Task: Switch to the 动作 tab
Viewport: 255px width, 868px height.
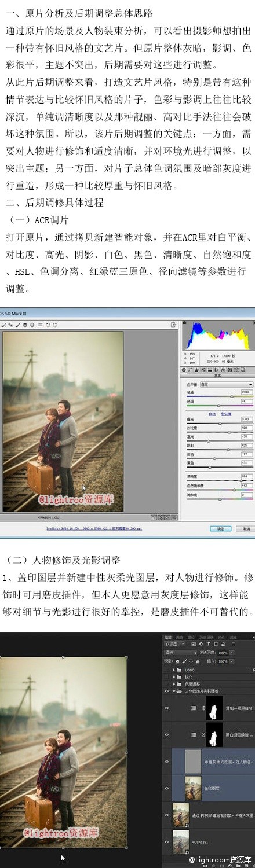Action: click(221, 637)
